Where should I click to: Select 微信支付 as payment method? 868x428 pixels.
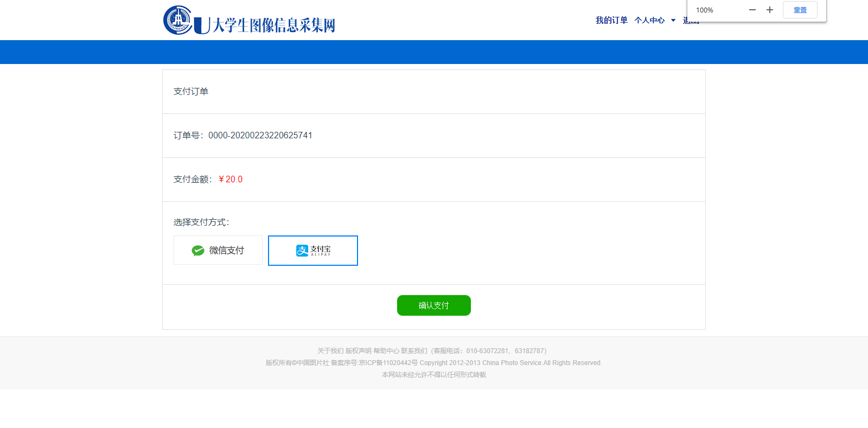[218, 250]
